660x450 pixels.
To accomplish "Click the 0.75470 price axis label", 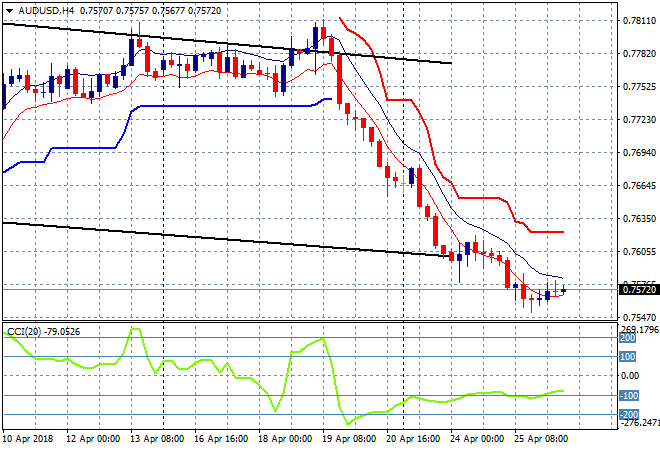I will pos(638,317).
